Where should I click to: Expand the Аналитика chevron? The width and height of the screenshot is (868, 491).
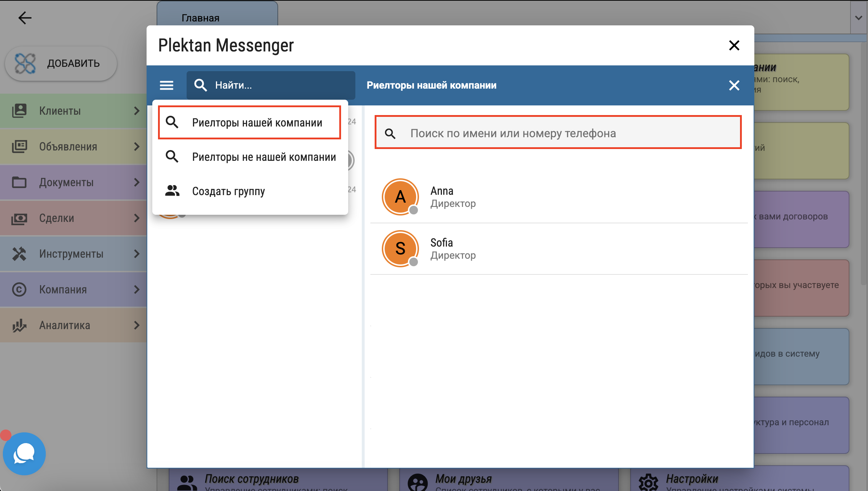click(137, 325)
